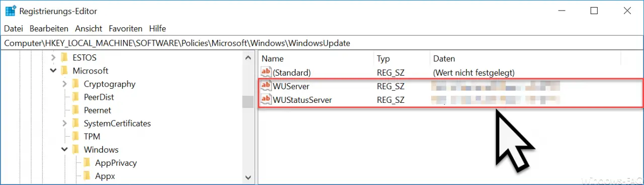The width and height of the screenshot is (644, 185).
Task: Select the WUStatusServer value name
Action: tap(302, 100)
